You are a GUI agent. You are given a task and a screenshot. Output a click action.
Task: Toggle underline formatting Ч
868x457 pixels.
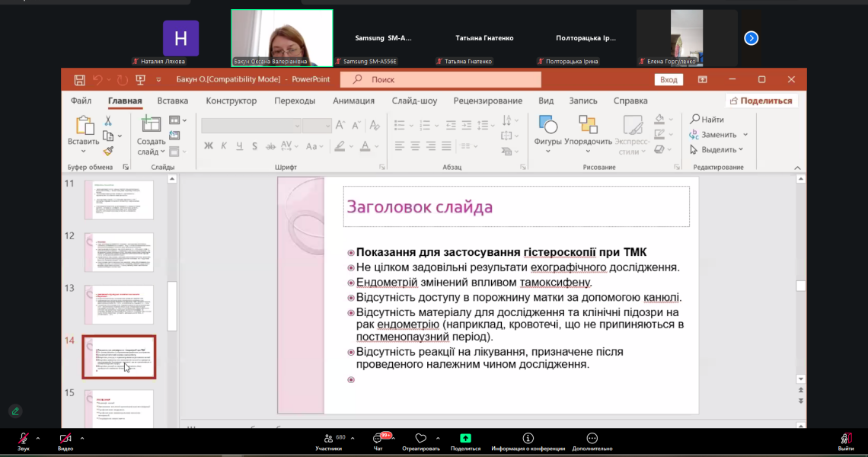(239, 145)
